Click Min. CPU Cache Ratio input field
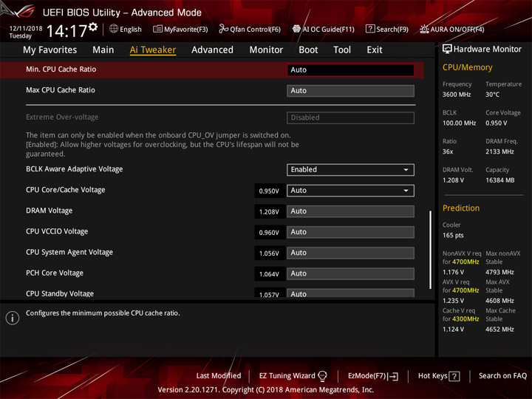Viewport: 532px width, 399px height. (x=350, y=70)
